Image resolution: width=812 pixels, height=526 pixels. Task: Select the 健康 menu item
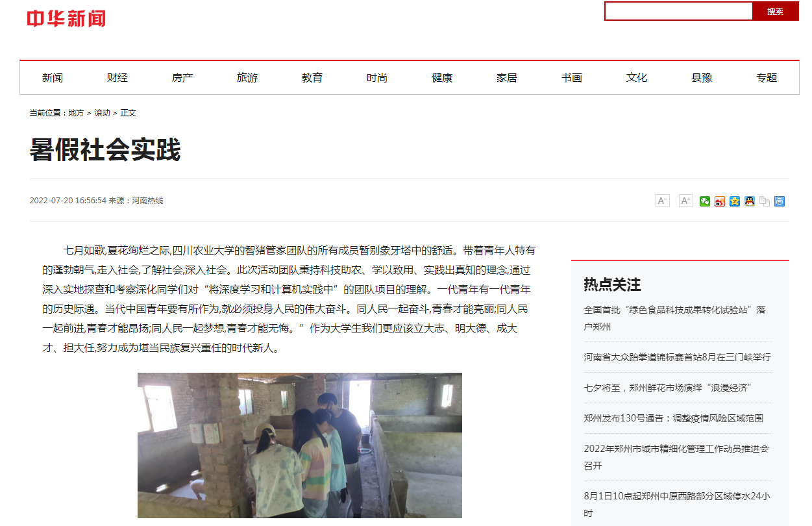442,78
